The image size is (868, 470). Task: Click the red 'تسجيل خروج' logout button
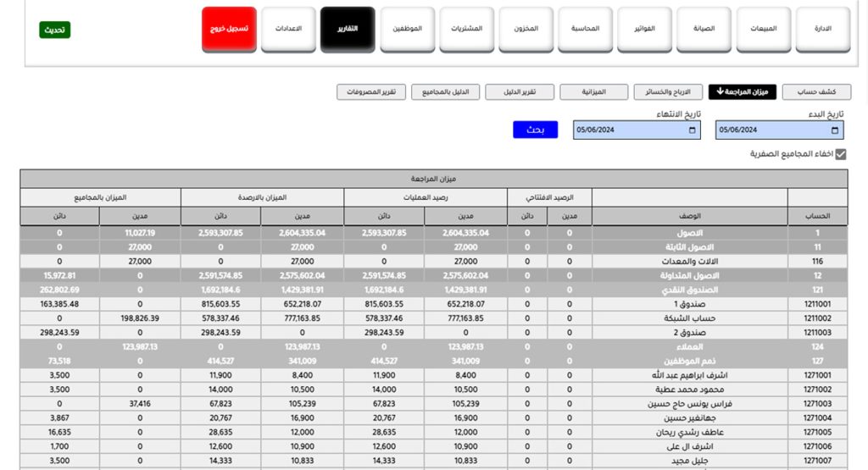point(229,29)
